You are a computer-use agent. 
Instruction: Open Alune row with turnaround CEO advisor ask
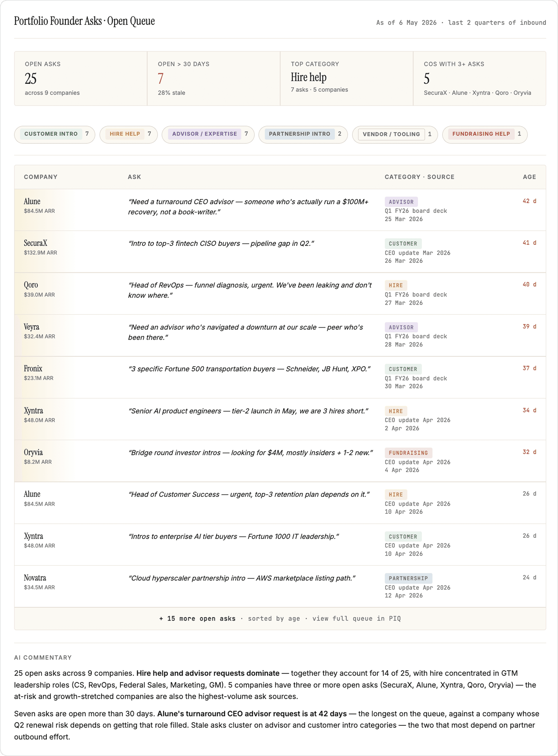[x=280, y=210]
